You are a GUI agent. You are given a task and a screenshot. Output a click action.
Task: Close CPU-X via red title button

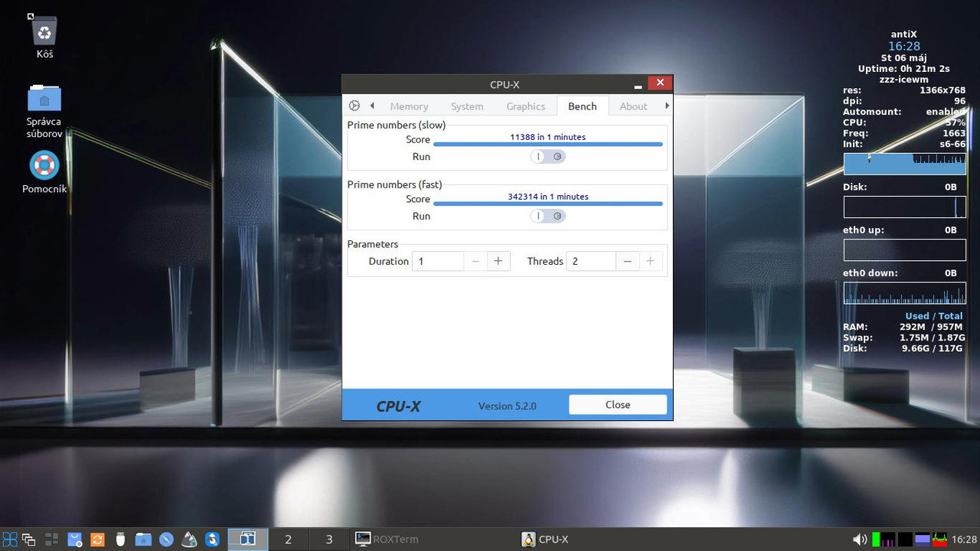point(660,83)
